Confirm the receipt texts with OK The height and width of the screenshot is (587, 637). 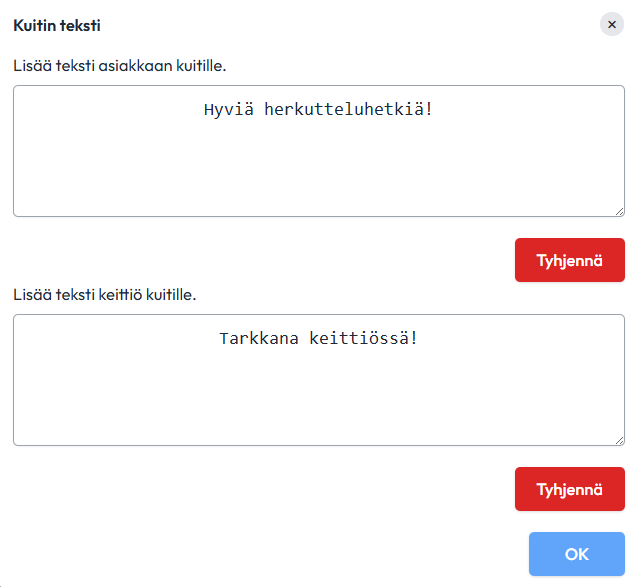576,554
